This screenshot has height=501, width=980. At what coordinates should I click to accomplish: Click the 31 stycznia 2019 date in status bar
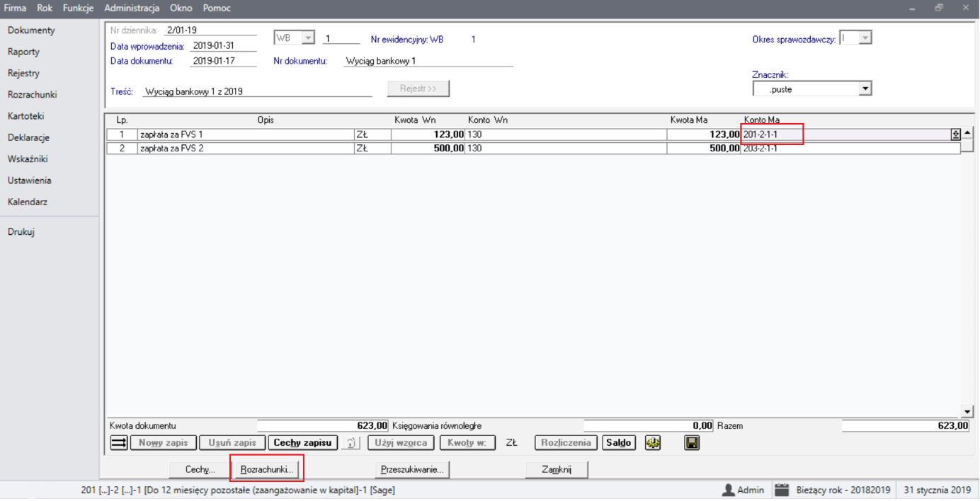pyautogui.click(x=937, y=490)
